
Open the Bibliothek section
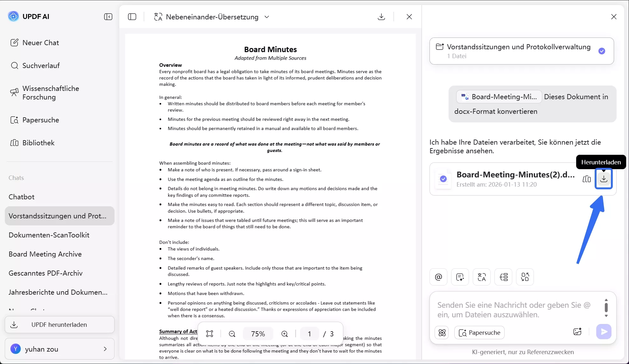pyautogui.click(x=38, y=143)
